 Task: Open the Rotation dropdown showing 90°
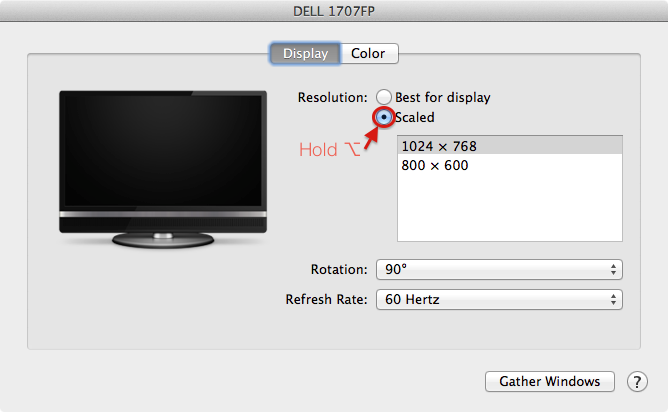pos(498,270)
